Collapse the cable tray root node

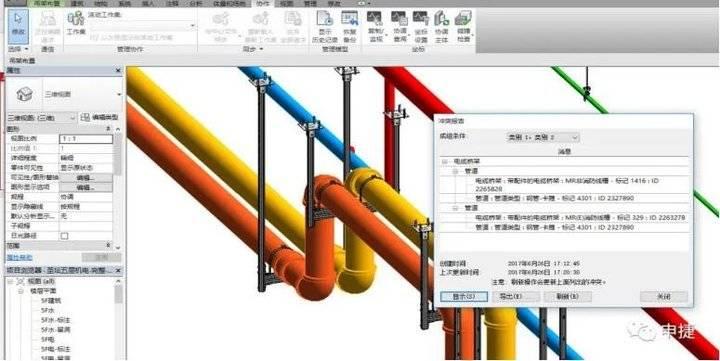pyautogui.click(x=444, y=162)
